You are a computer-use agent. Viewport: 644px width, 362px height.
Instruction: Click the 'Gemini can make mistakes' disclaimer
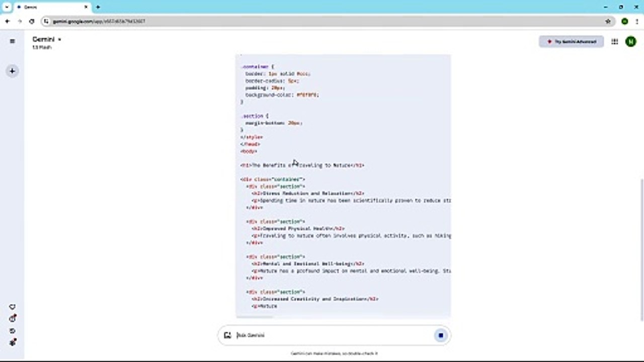click(x=334, y=353)
